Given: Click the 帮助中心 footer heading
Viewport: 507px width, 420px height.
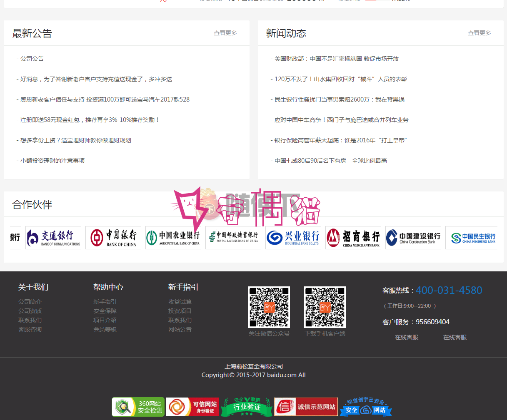Looking at the screenshot, I should 108,287.
